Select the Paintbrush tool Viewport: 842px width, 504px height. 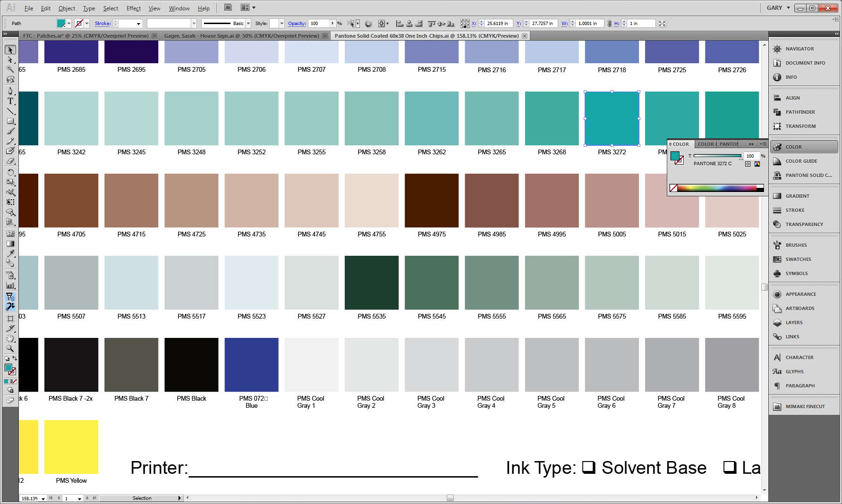[x=10, y=131]
